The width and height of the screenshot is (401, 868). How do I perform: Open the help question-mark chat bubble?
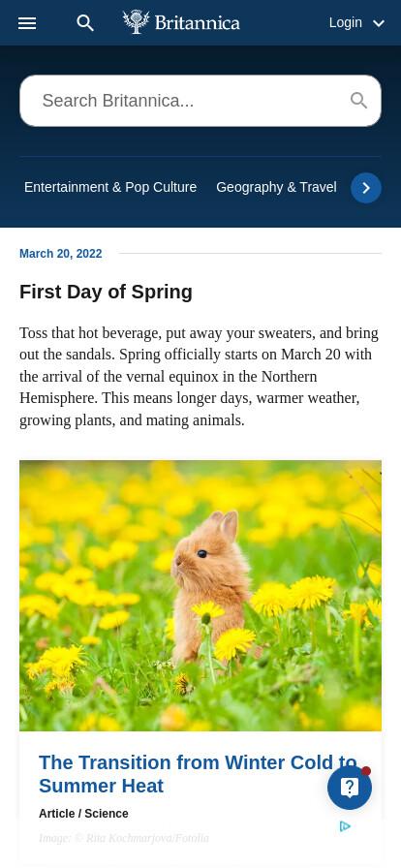pos(350,788)
